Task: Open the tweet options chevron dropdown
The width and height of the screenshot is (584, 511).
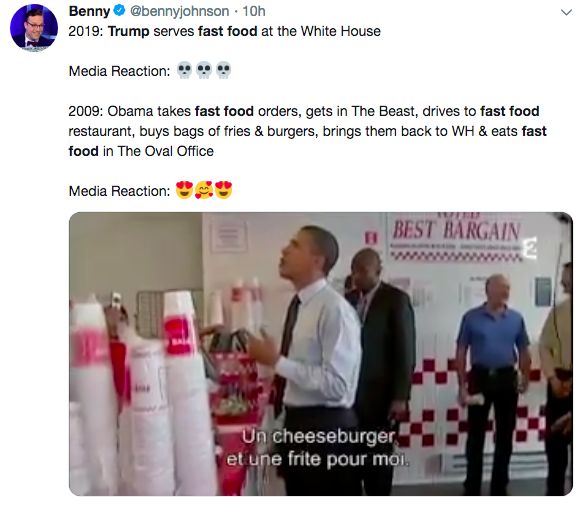Action: click(566, 12)
